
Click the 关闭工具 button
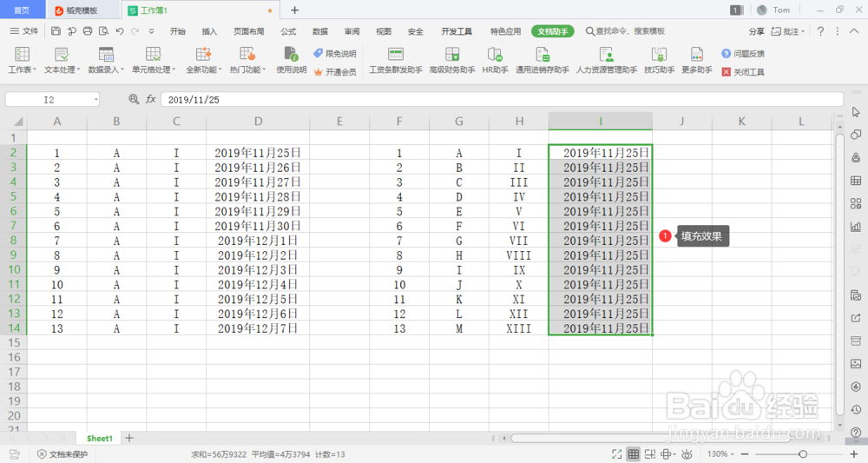[x=743, y=72]
